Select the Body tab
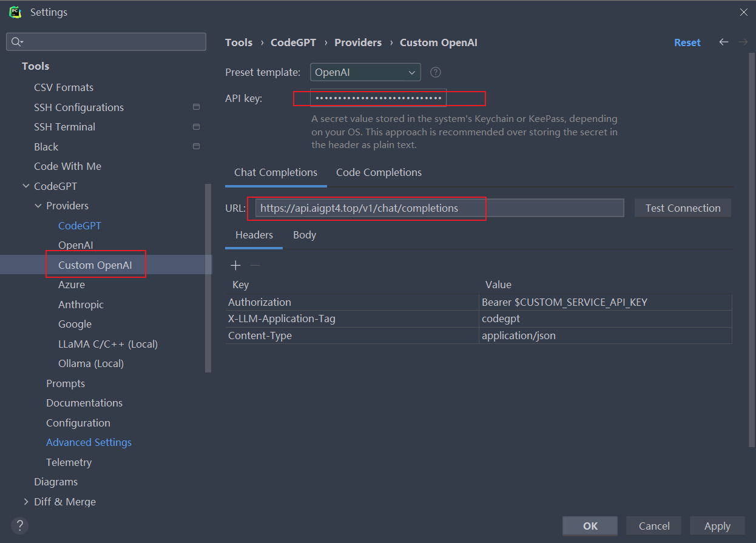Screen dimensions: 756x543 [x=305, y=235]
